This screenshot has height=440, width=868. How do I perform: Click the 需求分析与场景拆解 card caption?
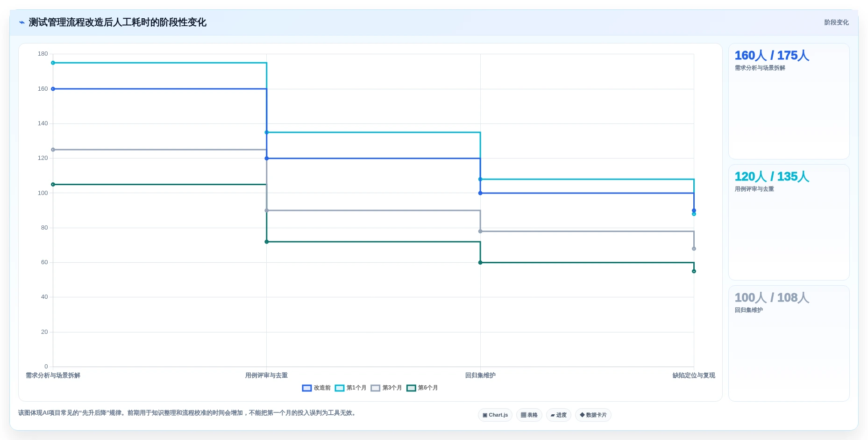pyautogui.click(x=760, y=68)
